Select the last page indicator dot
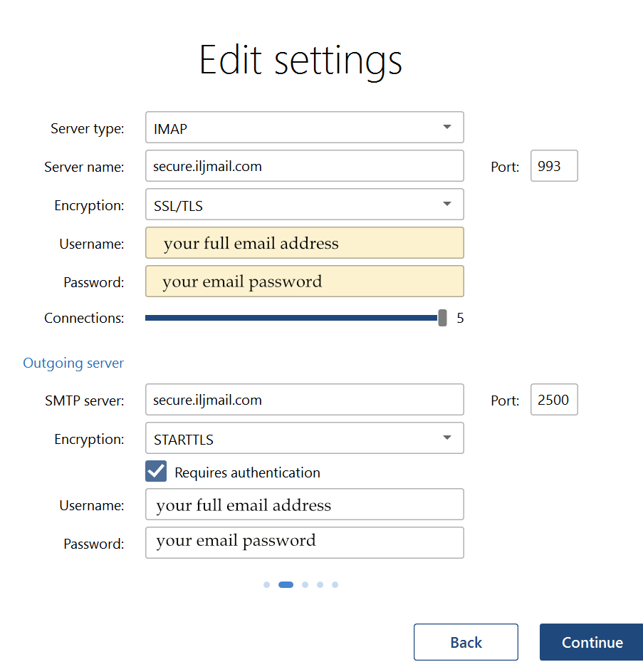Image resolution: width=643 pixels, height=672 pixels. [335, 585]
